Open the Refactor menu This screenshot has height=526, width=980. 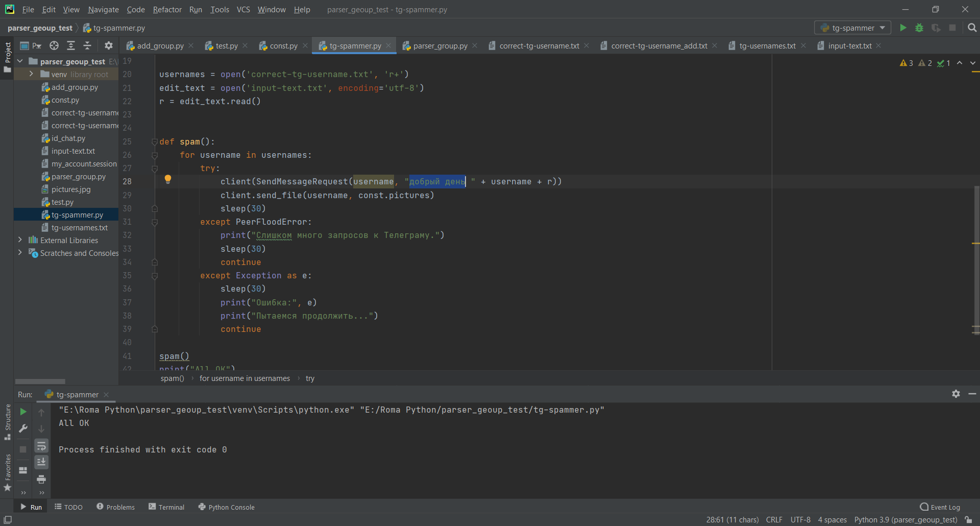pos(167,10)
